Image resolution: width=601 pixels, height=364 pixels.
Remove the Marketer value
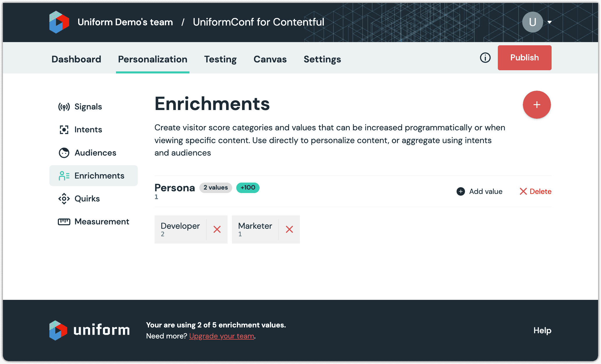pyautogui.click(x=289, y=229)
